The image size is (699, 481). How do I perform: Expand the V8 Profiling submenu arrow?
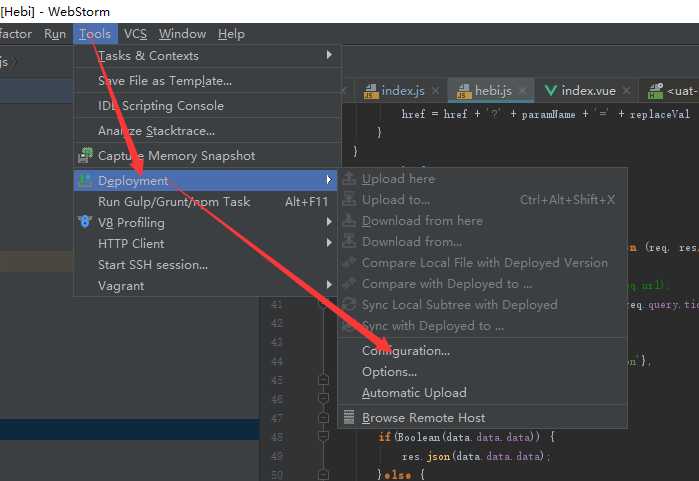pyautogui.click(x=329, y=222)
